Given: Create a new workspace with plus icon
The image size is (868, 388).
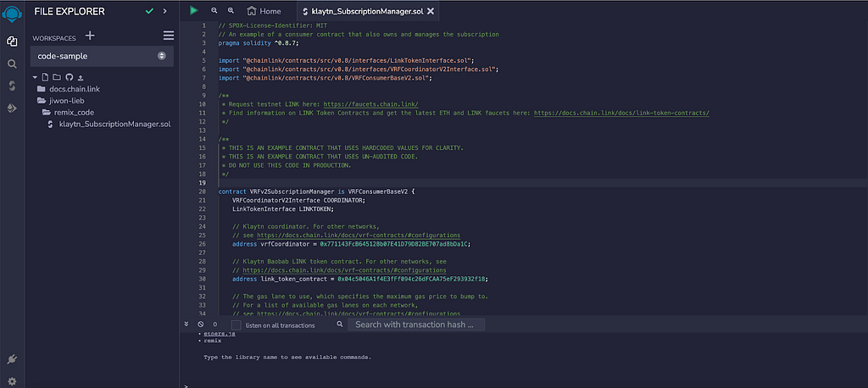Looking at the screenshot, I should click(x=90, y=36).
